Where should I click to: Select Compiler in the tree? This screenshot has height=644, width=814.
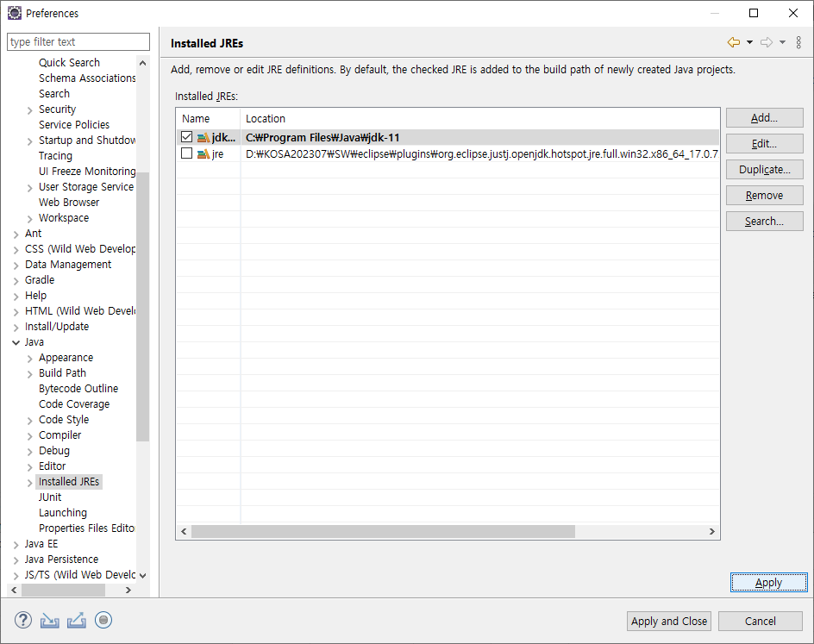59,435
